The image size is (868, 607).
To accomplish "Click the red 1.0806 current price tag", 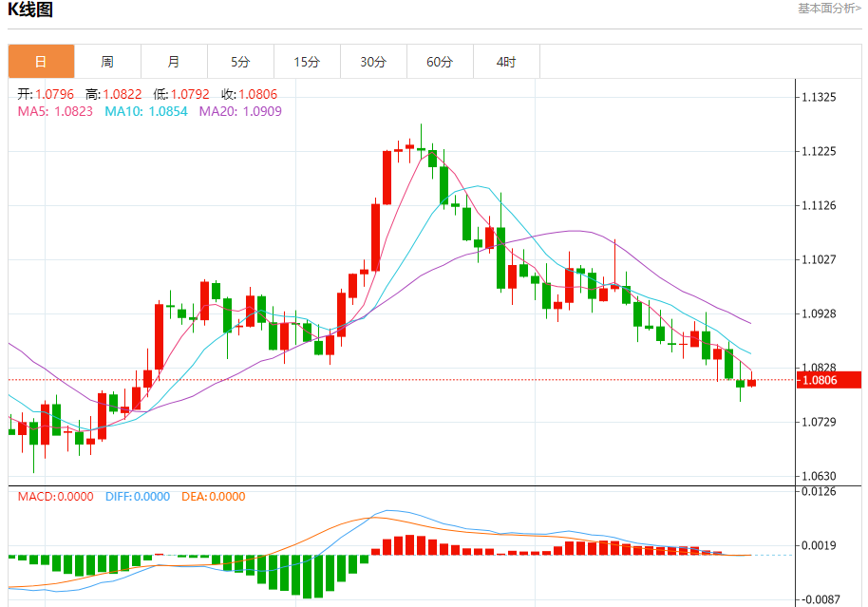I will [x=829, y=380].
